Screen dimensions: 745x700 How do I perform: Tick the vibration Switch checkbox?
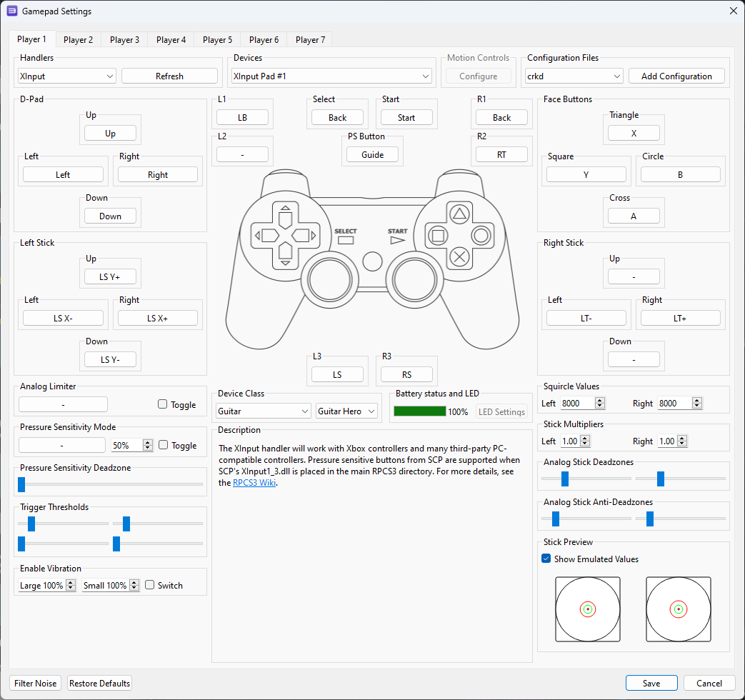pos(150,585)
